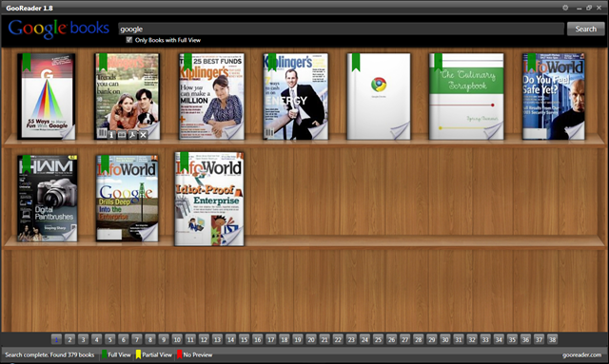Open 55 Ways to Have Fun With Google book
The image size is (609, 364).
click(47, 96)
